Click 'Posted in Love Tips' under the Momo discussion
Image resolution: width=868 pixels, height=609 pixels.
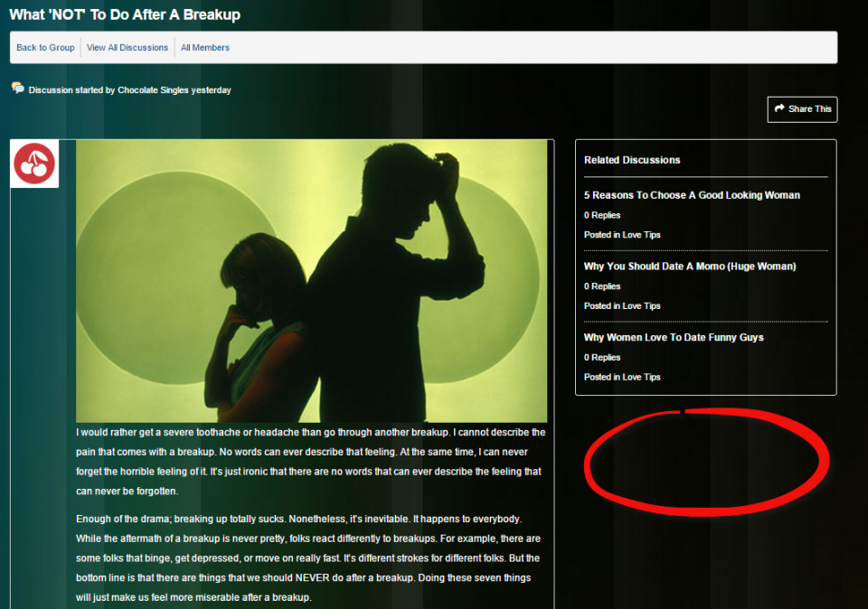(x=622, y=306)
